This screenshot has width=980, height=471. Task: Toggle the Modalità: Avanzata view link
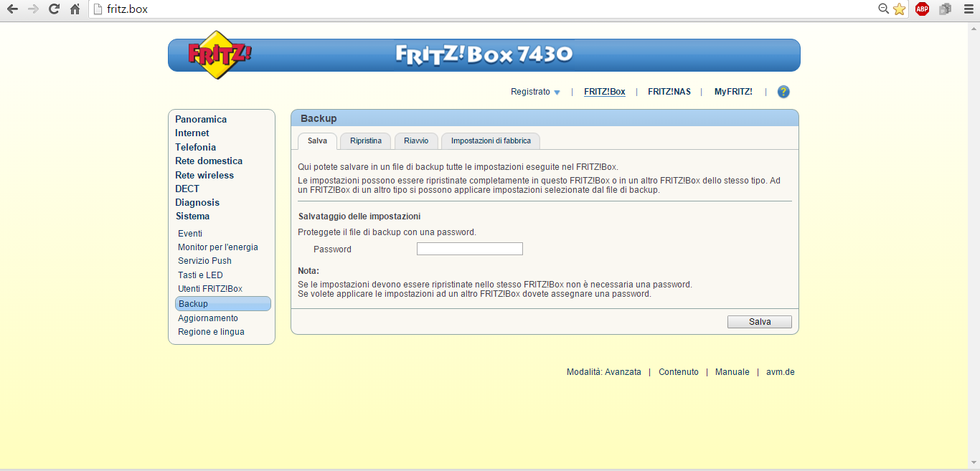[x=603, y=372]
